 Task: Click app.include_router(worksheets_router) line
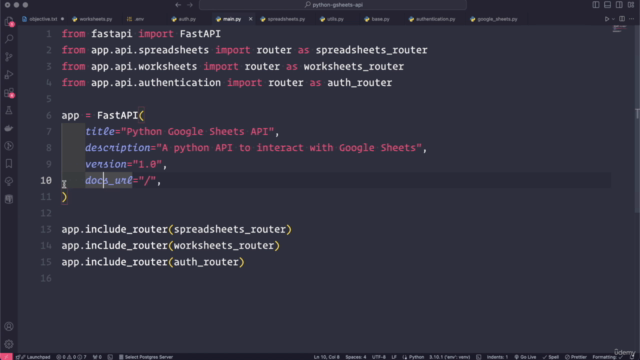pyautogui.click(x=171, y=246)
